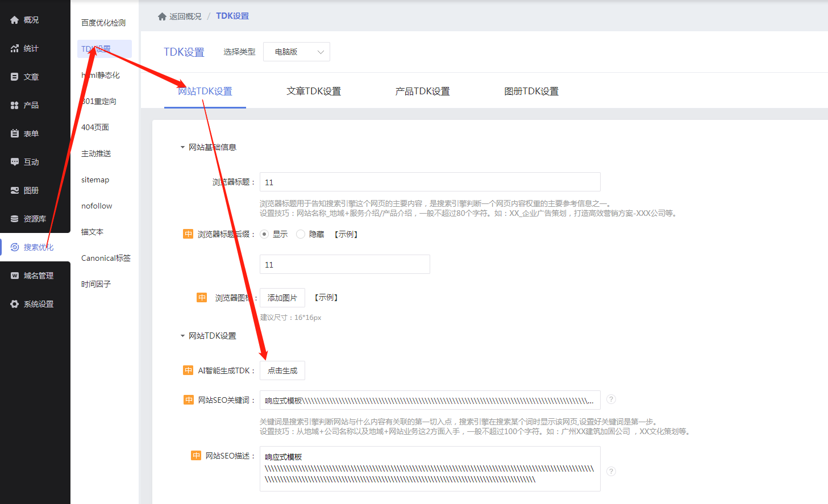Click 添加图片 button
The width and height of the screenshot is (828, 504).
[282, 298]
